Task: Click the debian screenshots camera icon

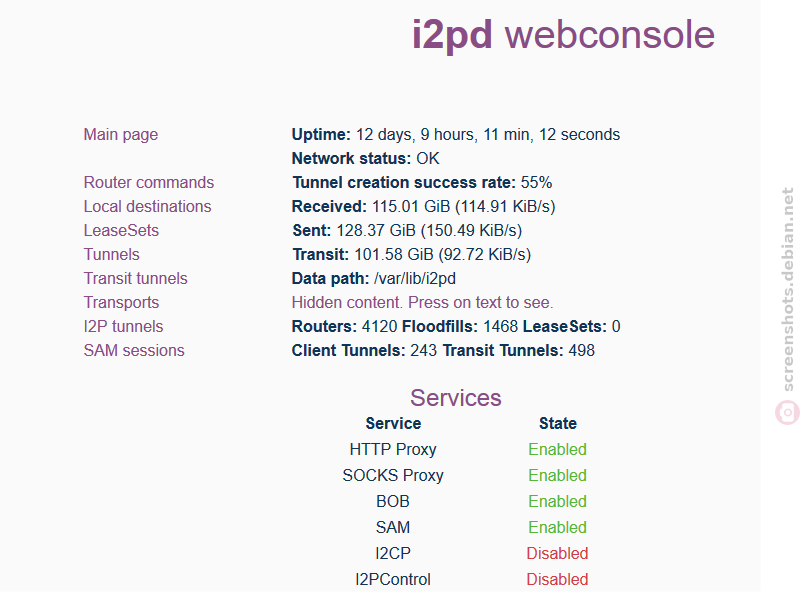Action: click(787, 412)
